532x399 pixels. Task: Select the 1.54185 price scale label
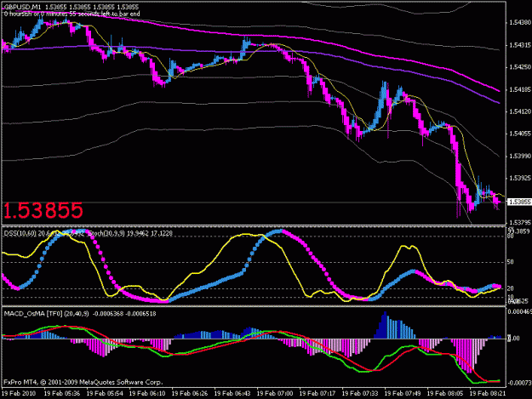(x=519, y=89)
